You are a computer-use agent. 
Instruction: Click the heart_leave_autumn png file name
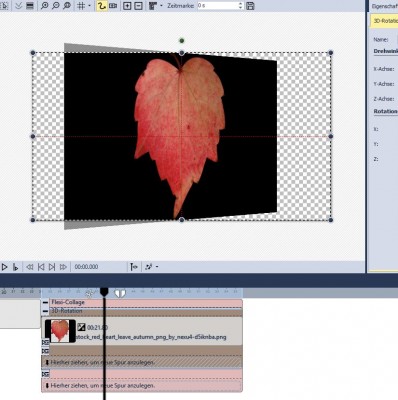[151, 337]
